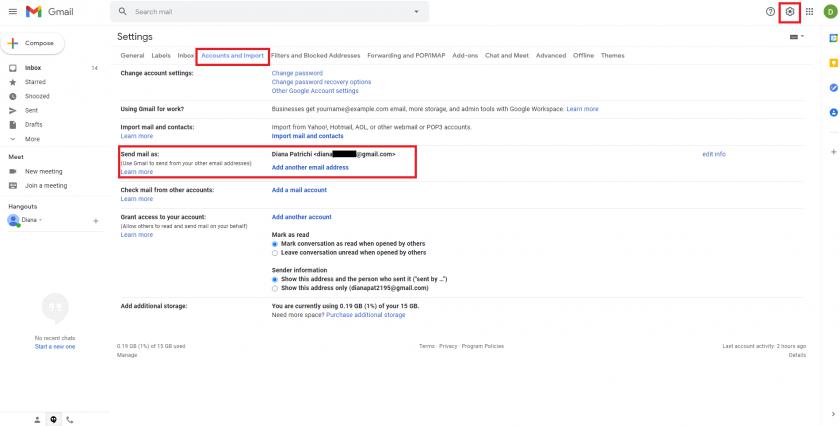
Task: Select Mark conversation as read when opened
Action: click(275, 244)
